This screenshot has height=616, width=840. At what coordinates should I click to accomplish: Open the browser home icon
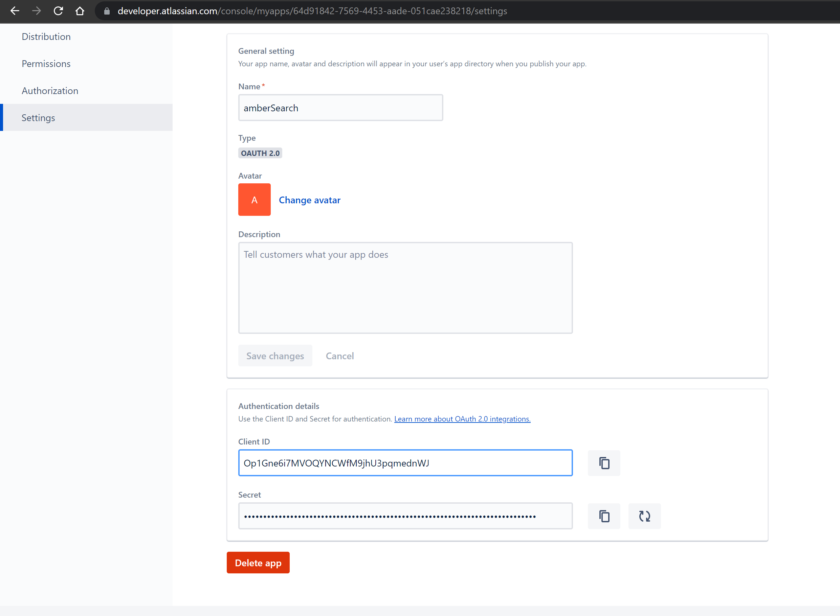click(x=80, y=11)
